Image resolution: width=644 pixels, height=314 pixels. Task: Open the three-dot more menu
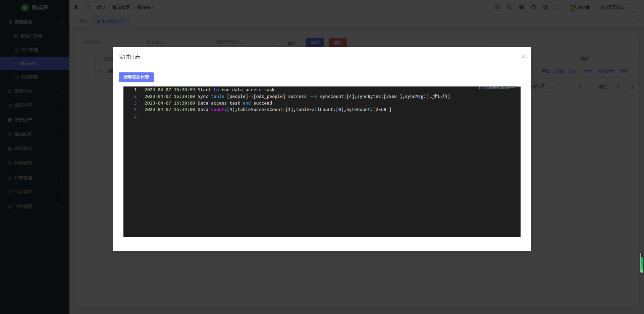[638, 7]
